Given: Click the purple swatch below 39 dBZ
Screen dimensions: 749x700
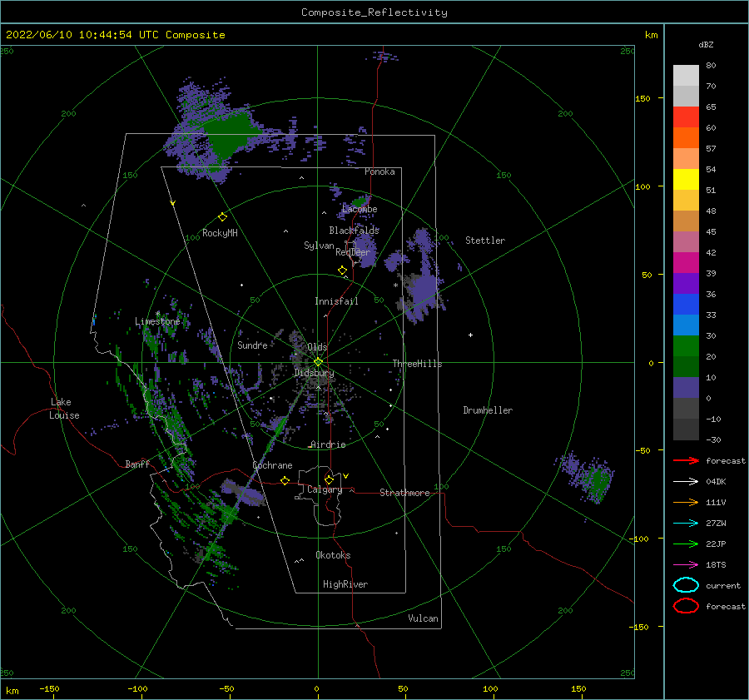Looking at the screenshot, I should point(686,283).
